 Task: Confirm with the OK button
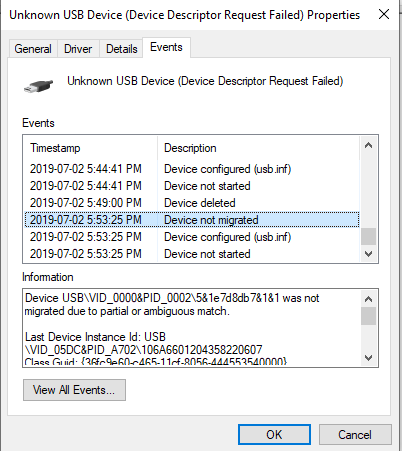274,435
